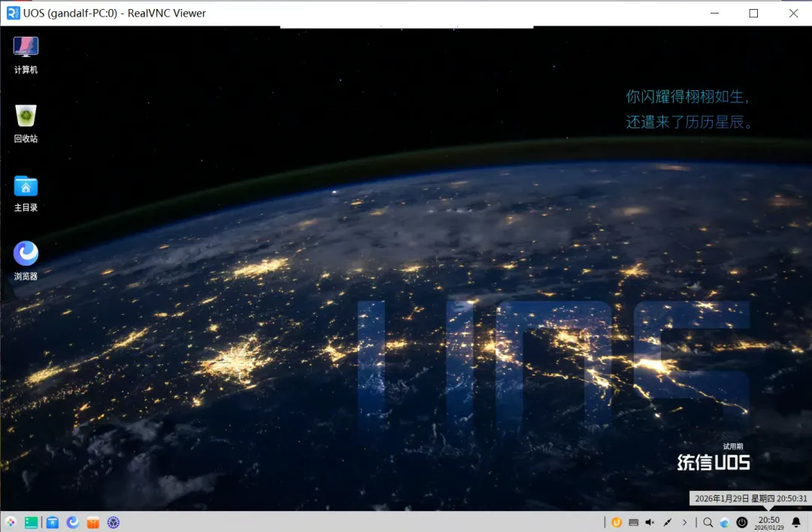812x532 pixels.
Task: Open the 回收站 recycle bin icon
Action: tap(26, 123)
